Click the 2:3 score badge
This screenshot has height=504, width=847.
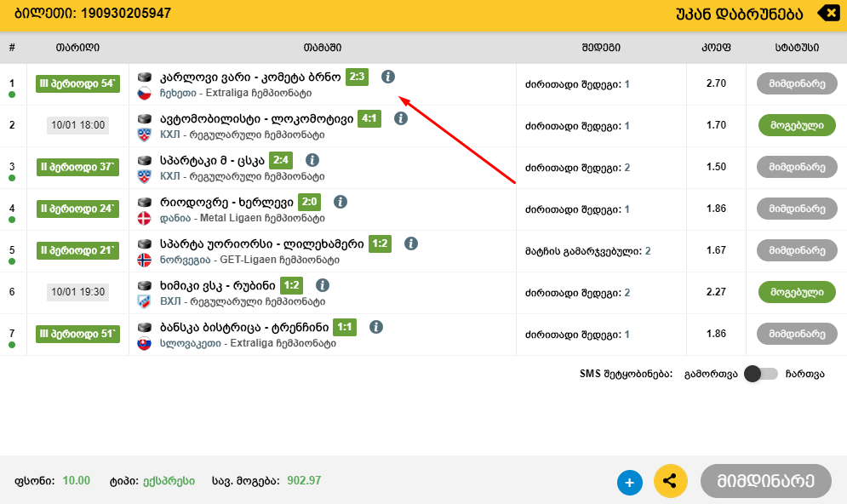[x=357, y=77]
